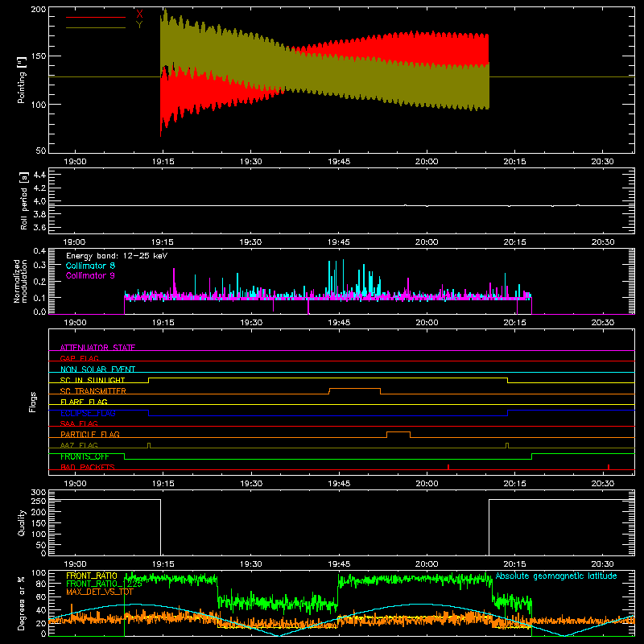Click the FRONTS_OFF flag label
Screen dimensions: 644x644
tap(85, 456)
